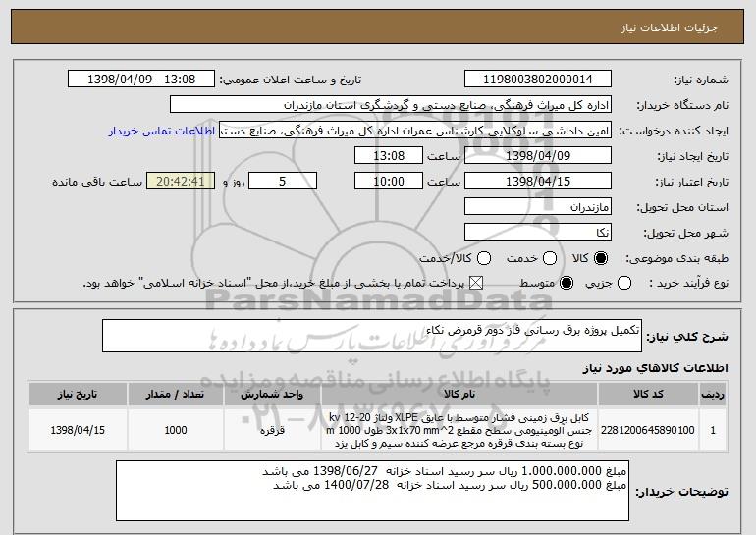This screenshot has width=756, height=535.
Task: Click the public announcement date field 1398/04/09 - 13:08
Action: (141, 80)
